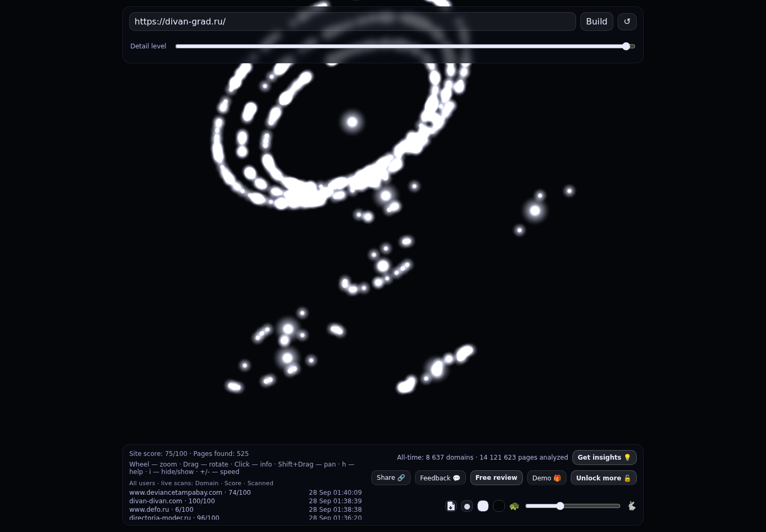Click the Share button
The image size is (766, 532).
(x=391, y=478)
